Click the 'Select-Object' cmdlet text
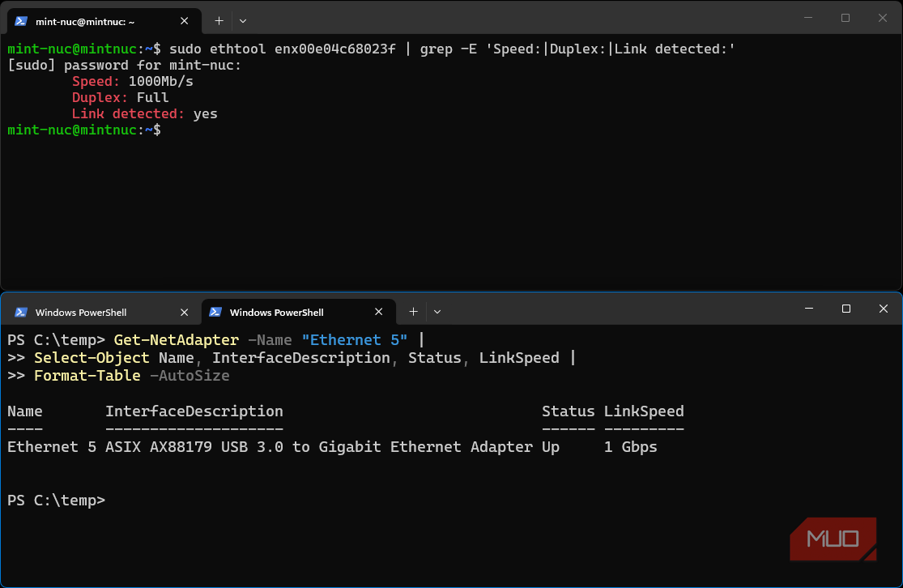This screenshot has height=588, width=903. tap(92, 358)
